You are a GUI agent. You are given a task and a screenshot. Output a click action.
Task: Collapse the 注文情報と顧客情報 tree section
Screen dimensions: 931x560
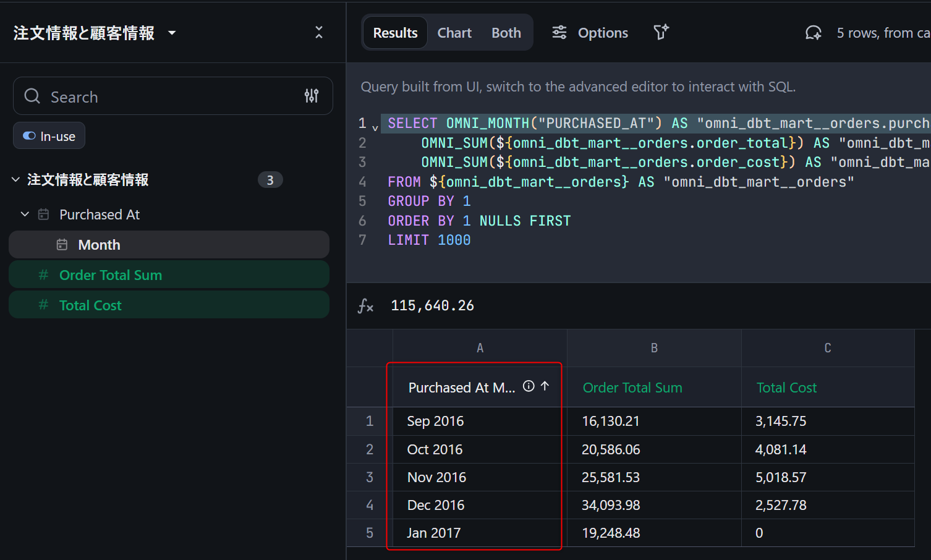tap(16, 180)
